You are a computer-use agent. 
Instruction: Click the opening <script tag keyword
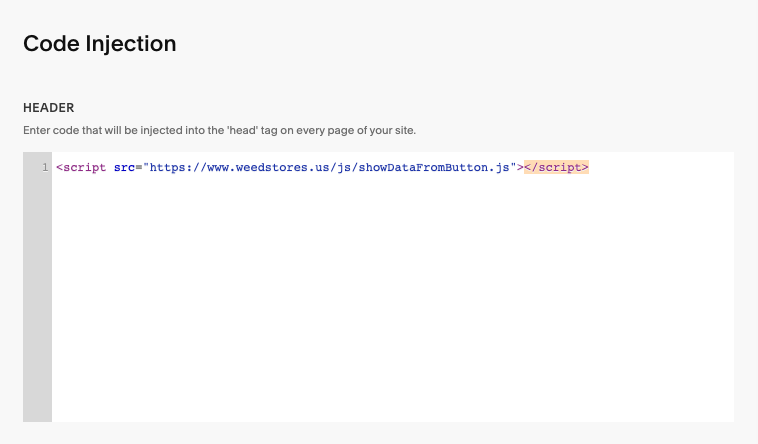81,168
